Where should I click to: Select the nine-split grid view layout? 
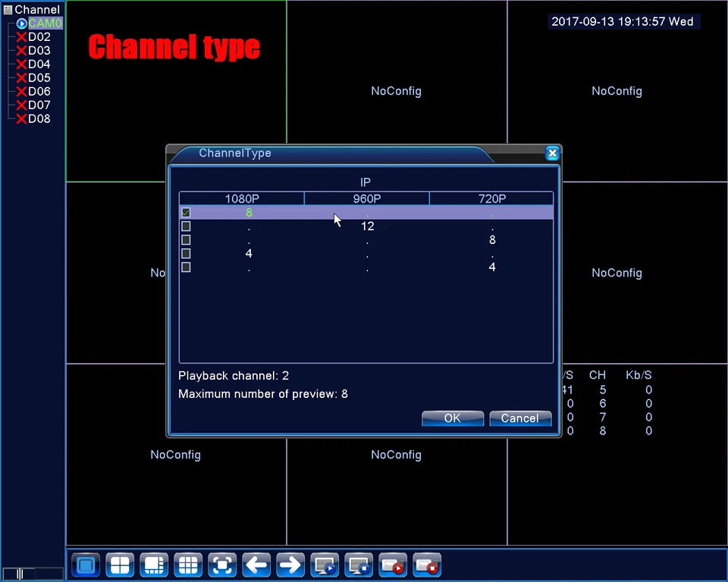coord(188,565)
